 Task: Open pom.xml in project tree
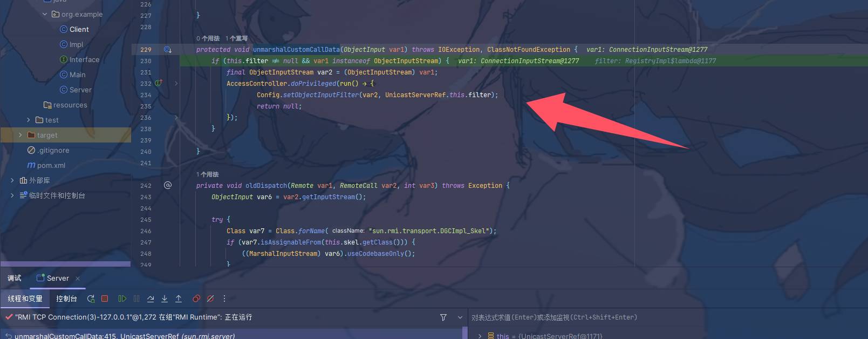(x=51, y=165)
